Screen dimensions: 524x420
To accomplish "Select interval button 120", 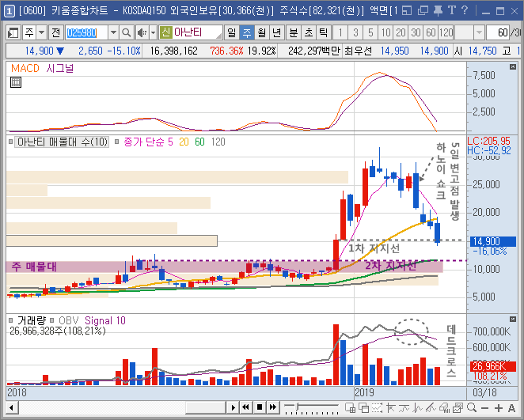I will pyautogui.click(x=446, y=32).
